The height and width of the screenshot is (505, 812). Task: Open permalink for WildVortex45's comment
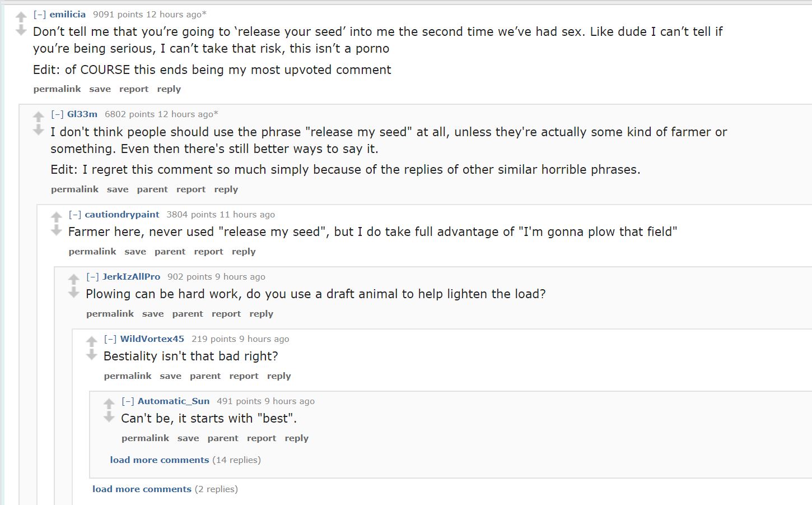(128, 376)
